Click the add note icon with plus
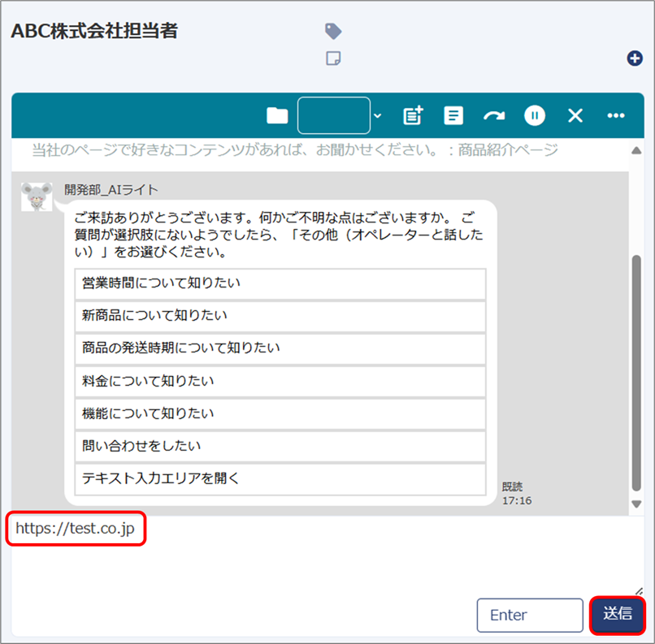Screen dimensions: 655x644 coord(413,115)
